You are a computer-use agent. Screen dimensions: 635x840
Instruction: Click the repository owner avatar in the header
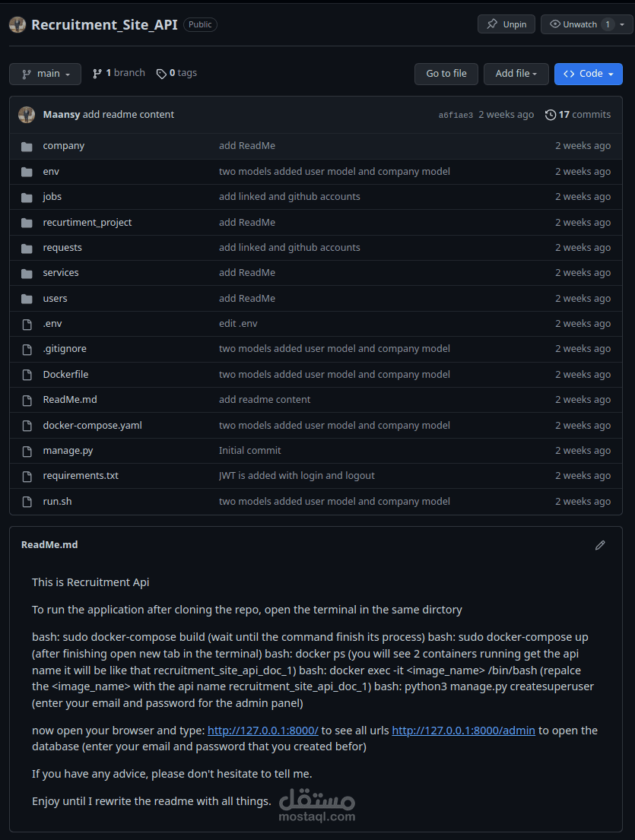click(17, 24)
